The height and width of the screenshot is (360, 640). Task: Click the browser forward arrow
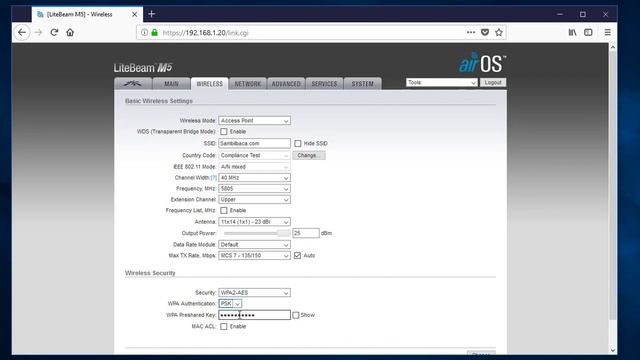(38, 32)
